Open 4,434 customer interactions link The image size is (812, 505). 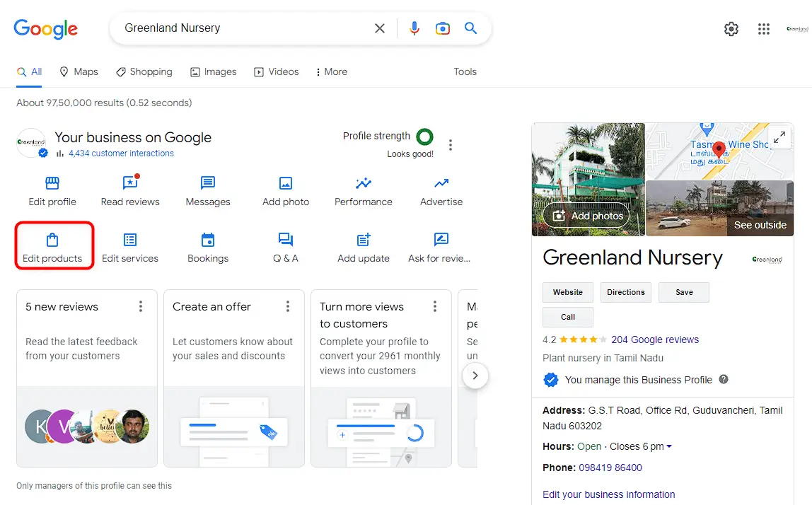pos(121,153)
